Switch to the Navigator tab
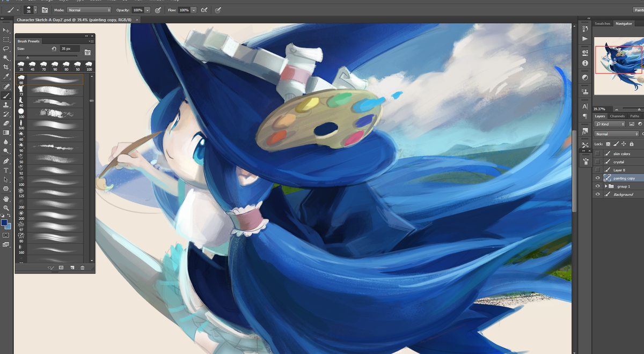Viewport: 644px width, 354px height. pyautogui.click(x=624, y=24)
